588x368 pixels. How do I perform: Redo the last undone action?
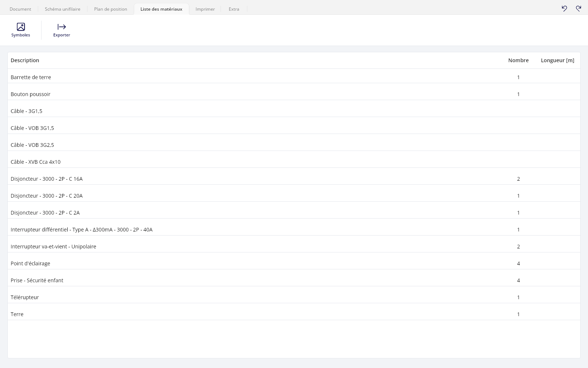click(578, 8)
